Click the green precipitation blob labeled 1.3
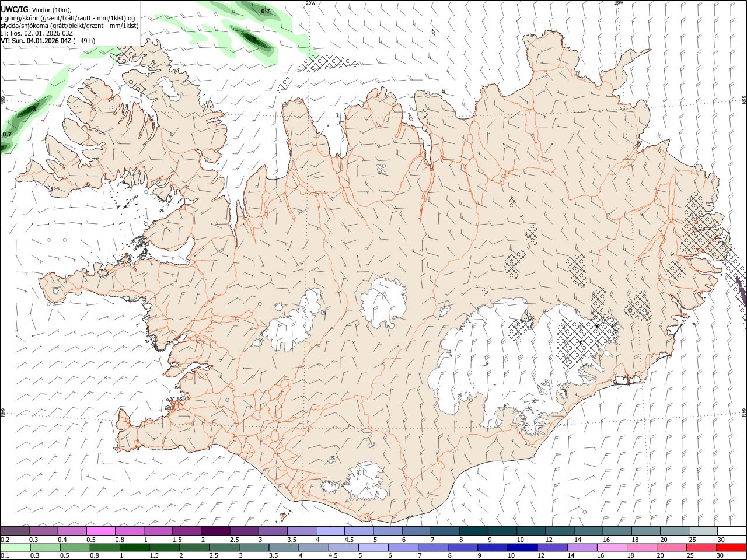This screenshot has width=747, height=560. 30,111
